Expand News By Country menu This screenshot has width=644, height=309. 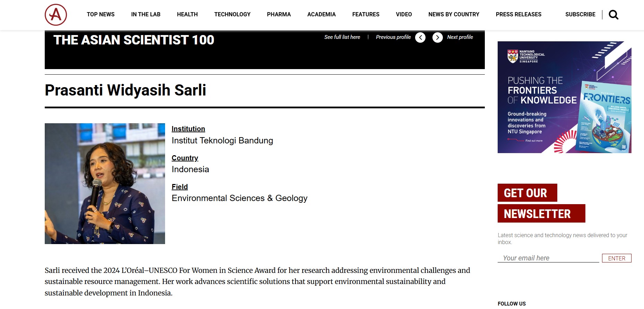tap(454, 14)
